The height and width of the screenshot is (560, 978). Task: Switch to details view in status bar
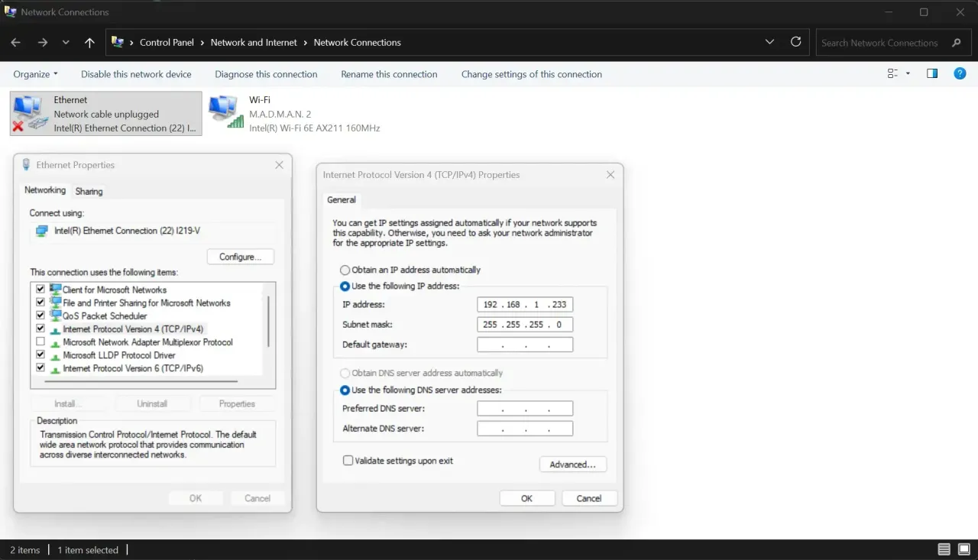[944, 549]
